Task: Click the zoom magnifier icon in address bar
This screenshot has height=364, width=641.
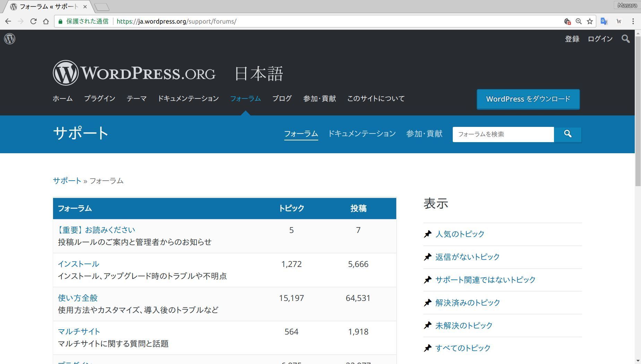Action: 579,21
